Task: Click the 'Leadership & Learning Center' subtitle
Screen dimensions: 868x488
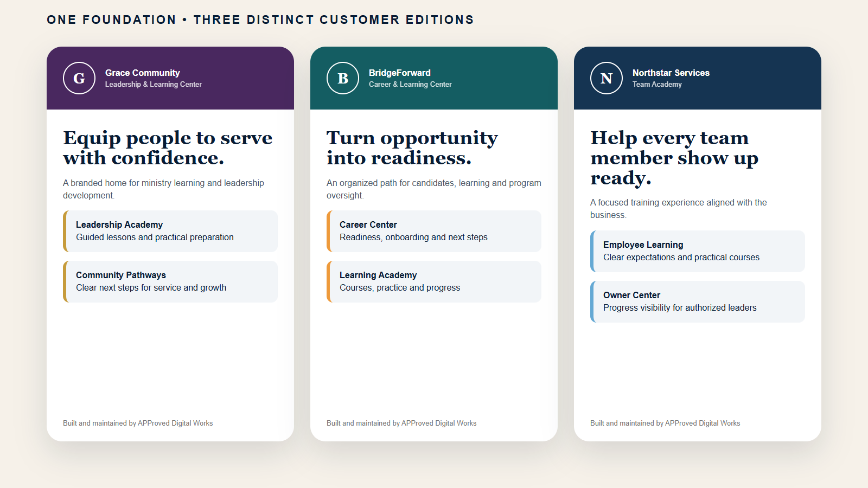Action: tap(154, 85)
